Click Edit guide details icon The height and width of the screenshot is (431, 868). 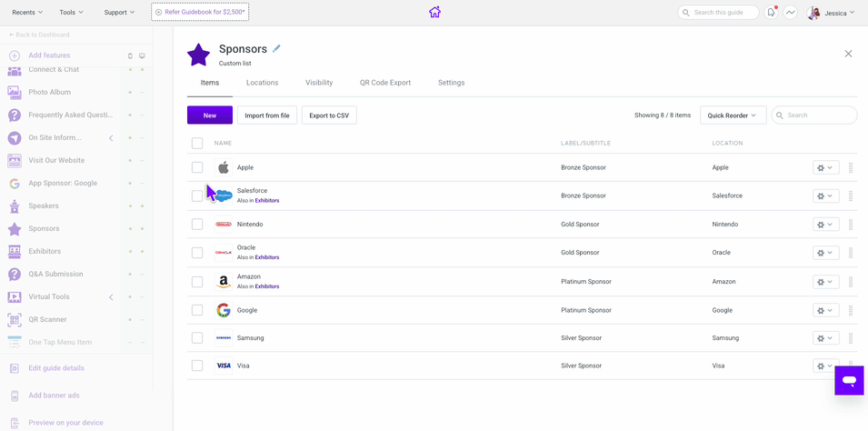(15, 368)
